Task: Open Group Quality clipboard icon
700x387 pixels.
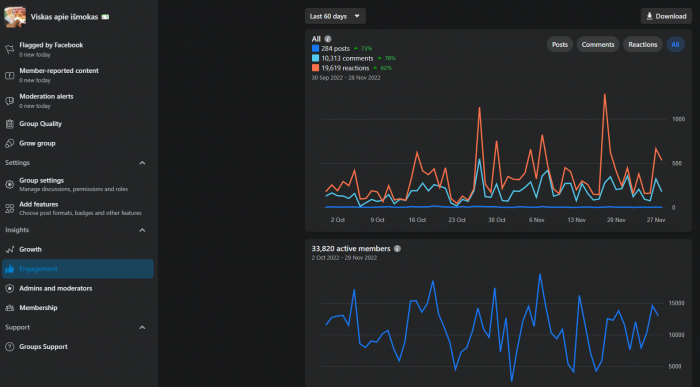Action: 9,124
